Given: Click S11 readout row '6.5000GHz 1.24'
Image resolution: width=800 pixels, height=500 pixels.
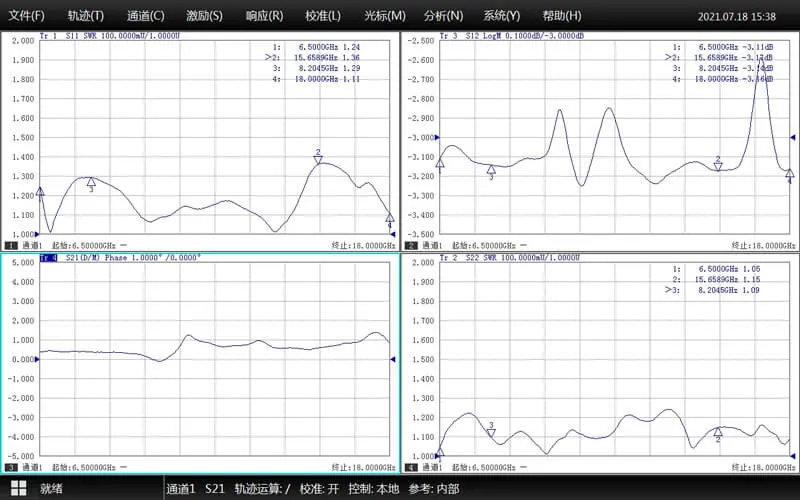Looking at the screenshot, I should pyautogui.click(x=316, y=47).
